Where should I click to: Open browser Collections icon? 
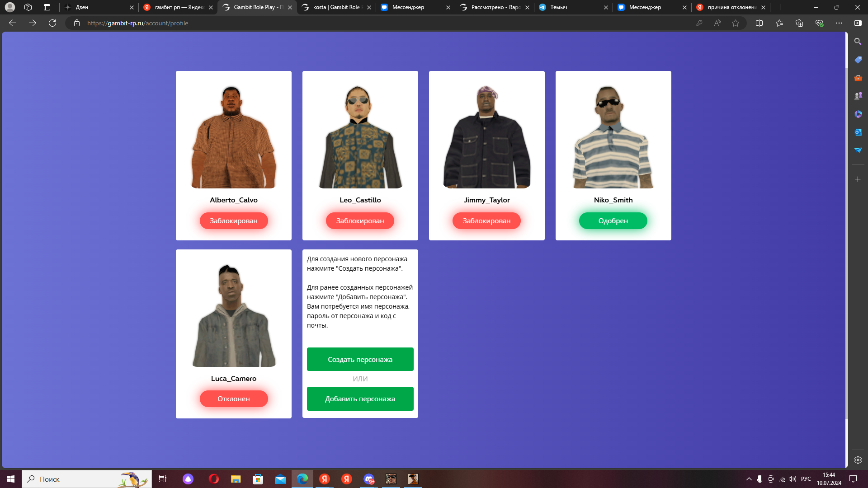pyautogui.click(x=799, y=23)
